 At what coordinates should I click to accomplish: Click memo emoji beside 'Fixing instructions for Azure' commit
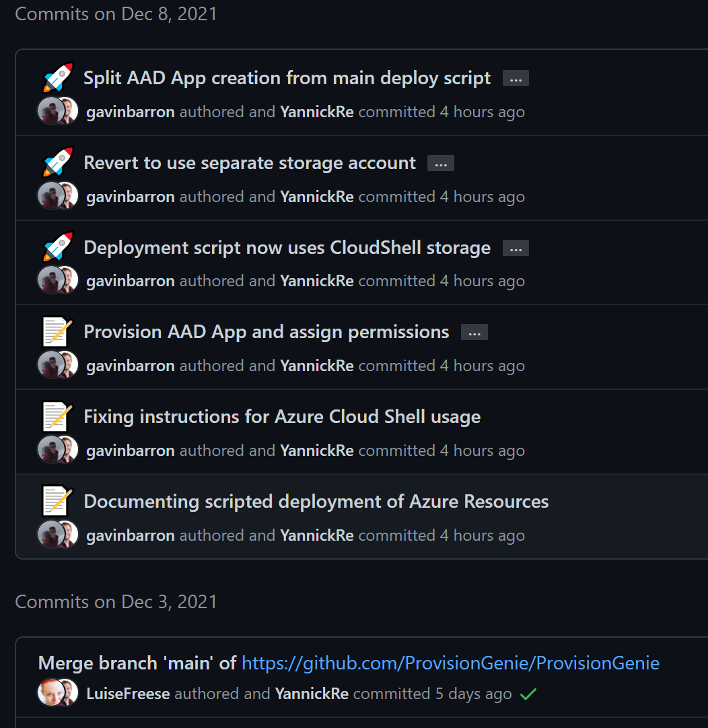[57, 416]
